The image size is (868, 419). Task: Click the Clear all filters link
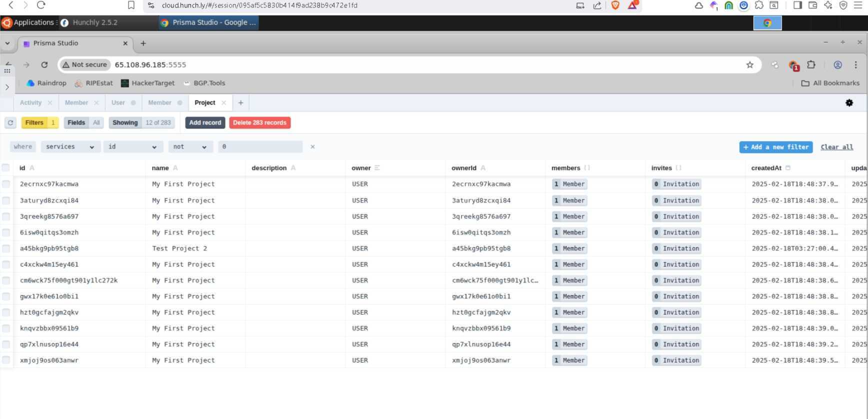836,147
